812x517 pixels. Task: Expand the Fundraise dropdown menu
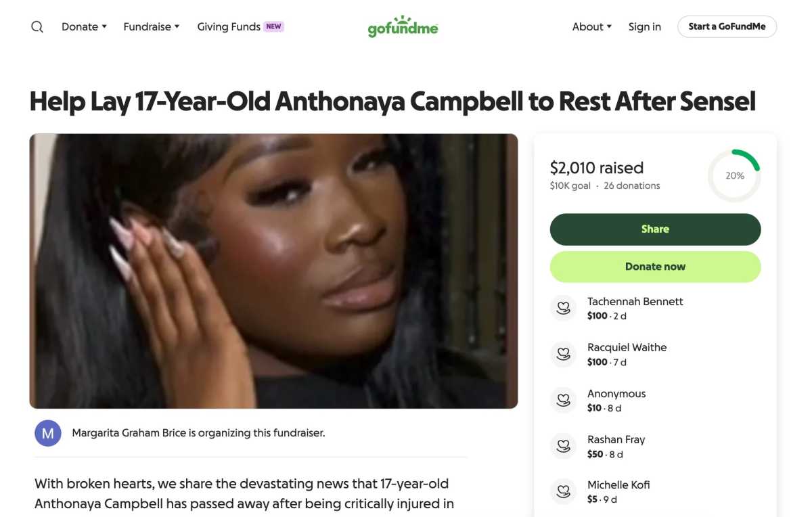click(152, 27)
